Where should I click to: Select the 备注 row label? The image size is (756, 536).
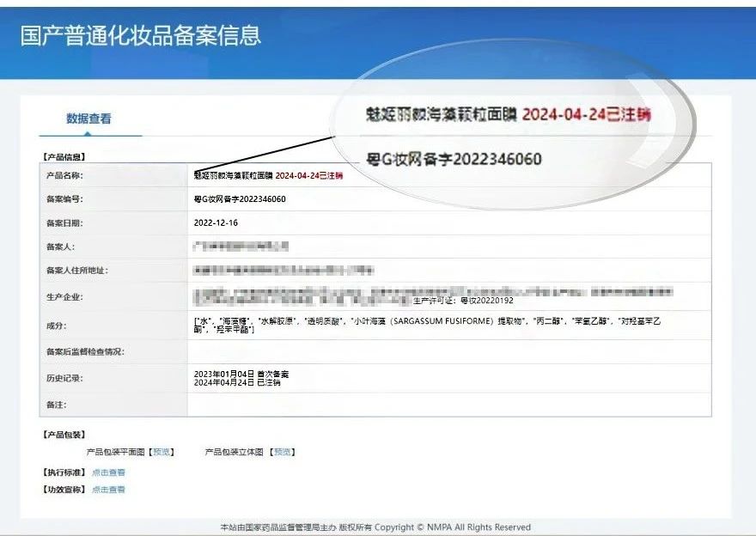click(x=57, y=405)
